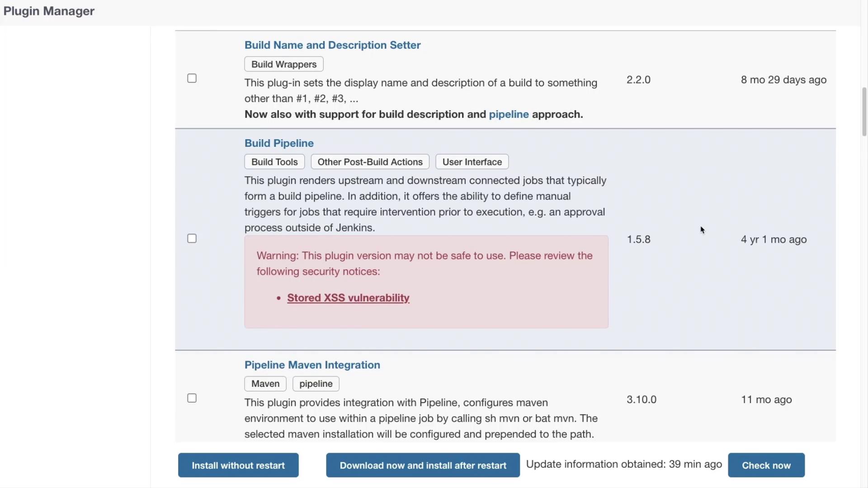Screen dimensions: 868x488
Task: Click the Build Wrappers category tag
Action: (283, 64)
